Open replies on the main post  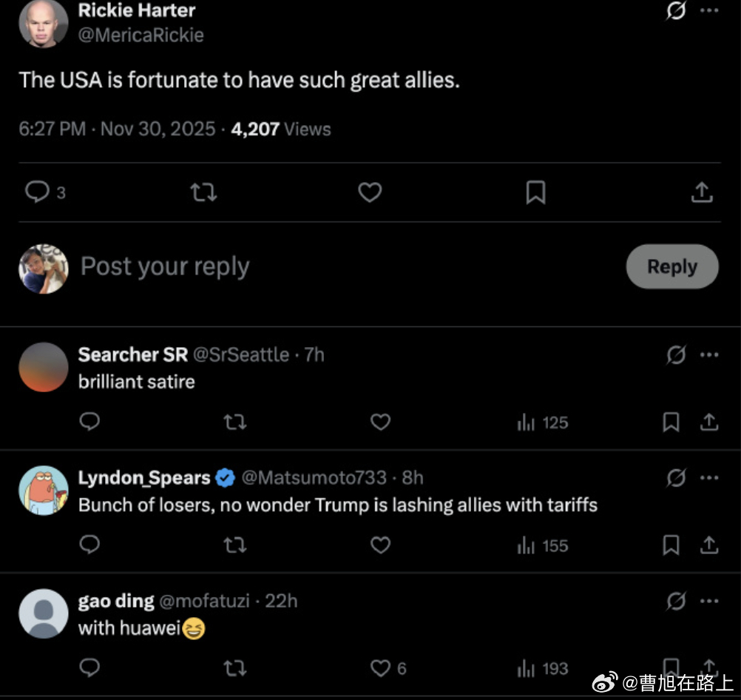point(37,192)
